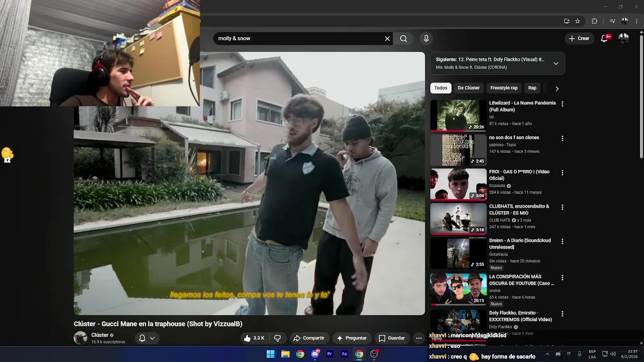Open Windows Start menu
The image size is (644, 362).
[x=271, y=354]
